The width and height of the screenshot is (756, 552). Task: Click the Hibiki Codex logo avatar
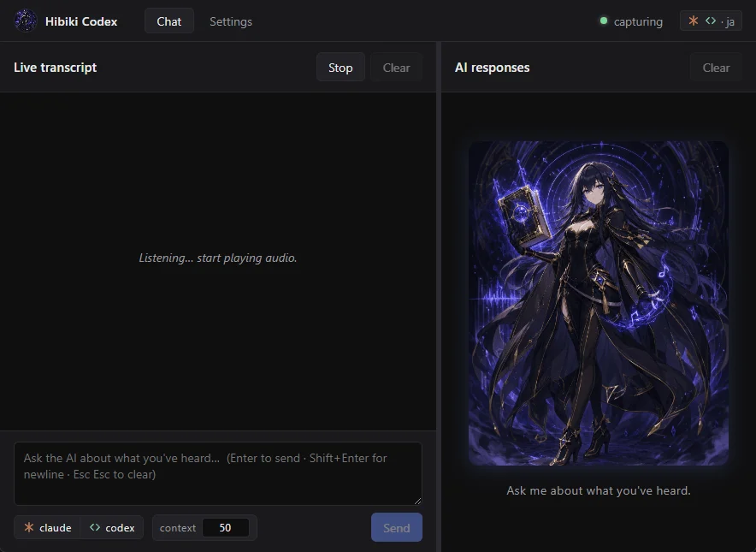(x=26, y=21)
